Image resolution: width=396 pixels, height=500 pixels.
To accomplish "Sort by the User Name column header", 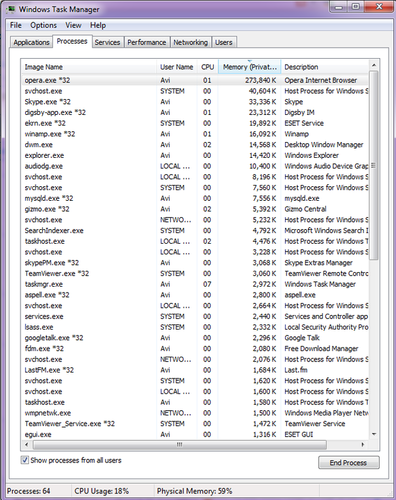I will point(177,67).
